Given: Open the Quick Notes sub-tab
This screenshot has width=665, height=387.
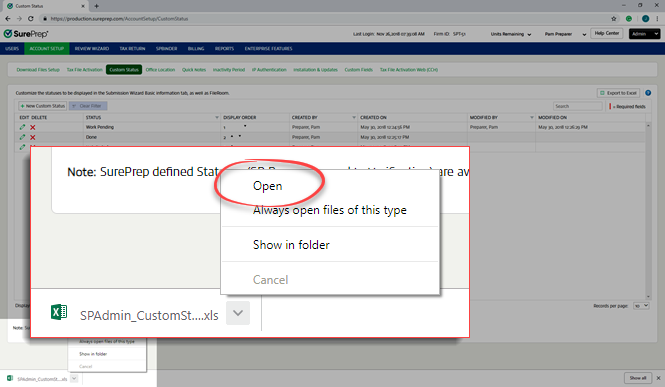Looking at the screenshot, I should click(194, 70).
